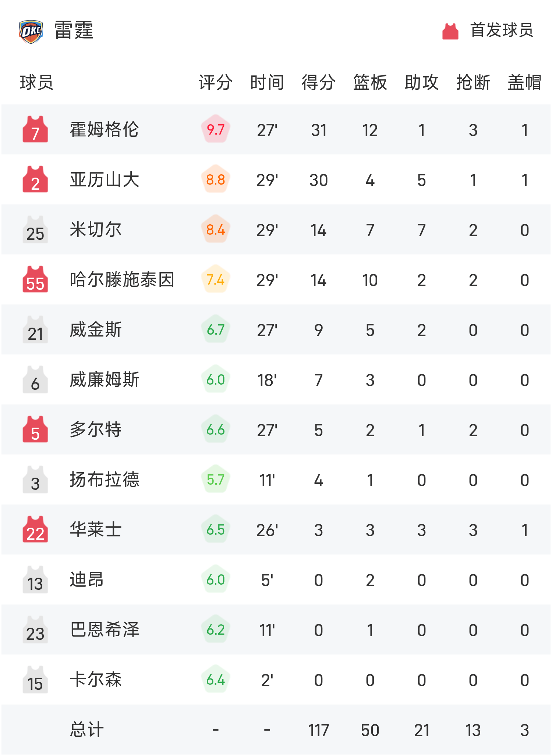
Task: Click the 9.7 rating badge
Action: pos(216,129)
